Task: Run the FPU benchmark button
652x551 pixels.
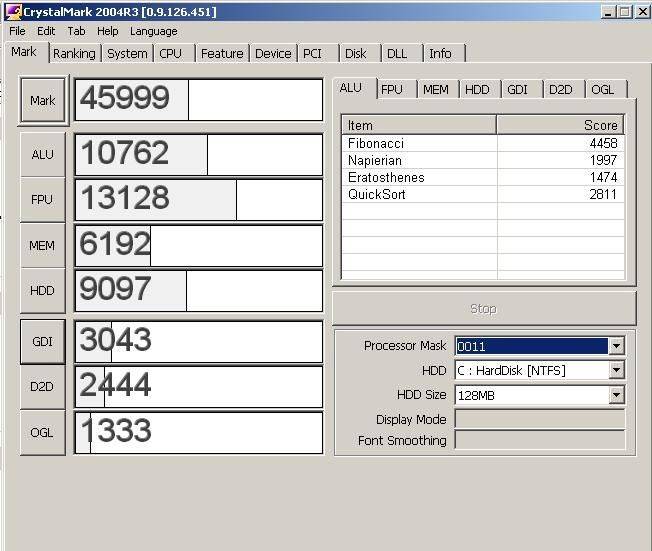Action: (43, 200)
